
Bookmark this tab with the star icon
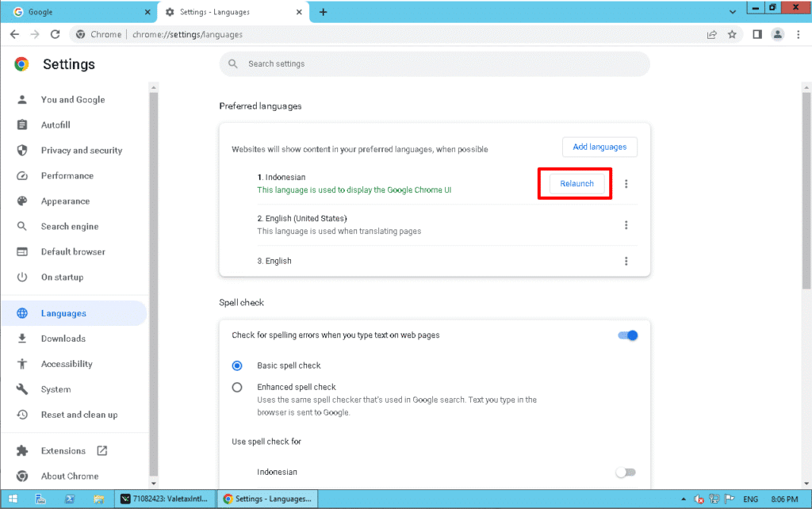coord(732,34)
